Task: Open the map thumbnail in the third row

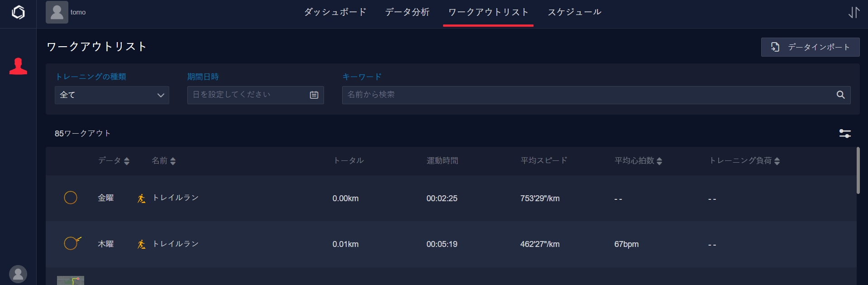Action: click(x=71, y=280)
